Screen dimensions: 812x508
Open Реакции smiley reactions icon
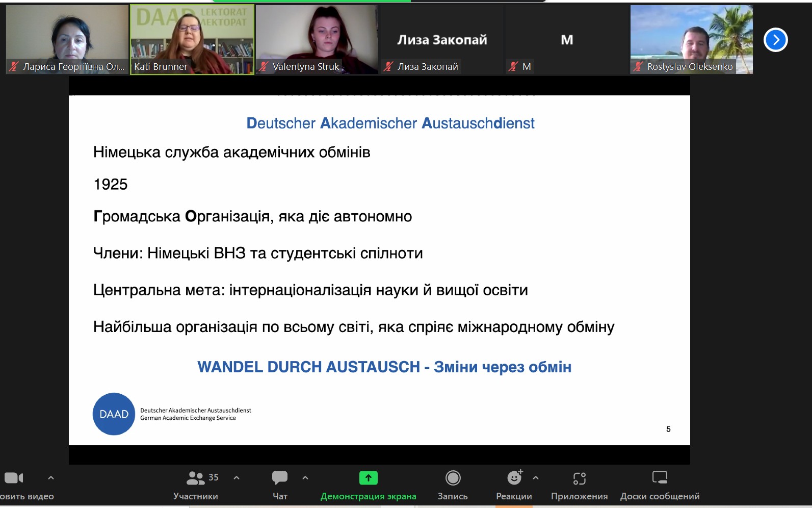(514, 478)
